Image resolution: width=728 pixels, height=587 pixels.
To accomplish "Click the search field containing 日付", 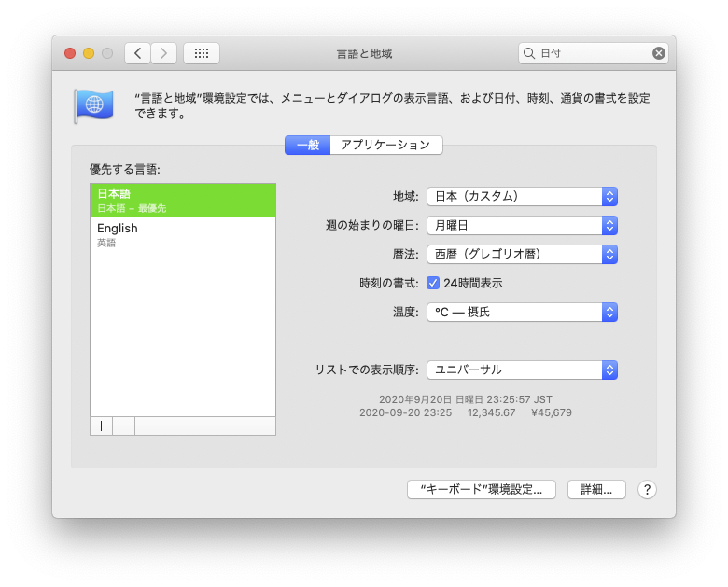I will (x=594, y=53).
